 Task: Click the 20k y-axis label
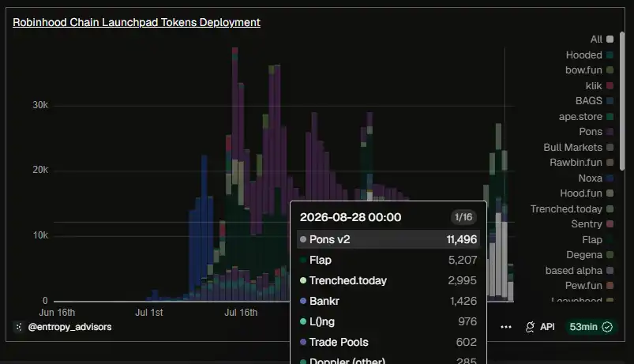pyautogui.click(x=40, y=170)
